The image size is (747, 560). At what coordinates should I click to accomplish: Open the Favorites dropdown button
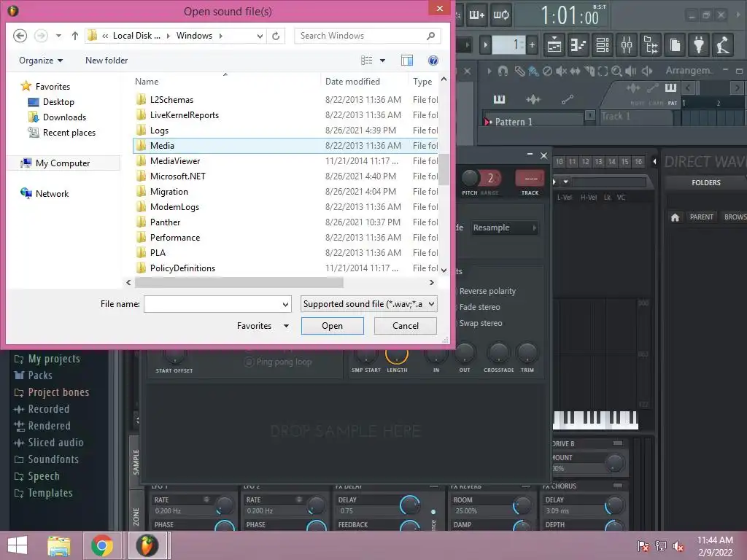click(x=263, y=326)
